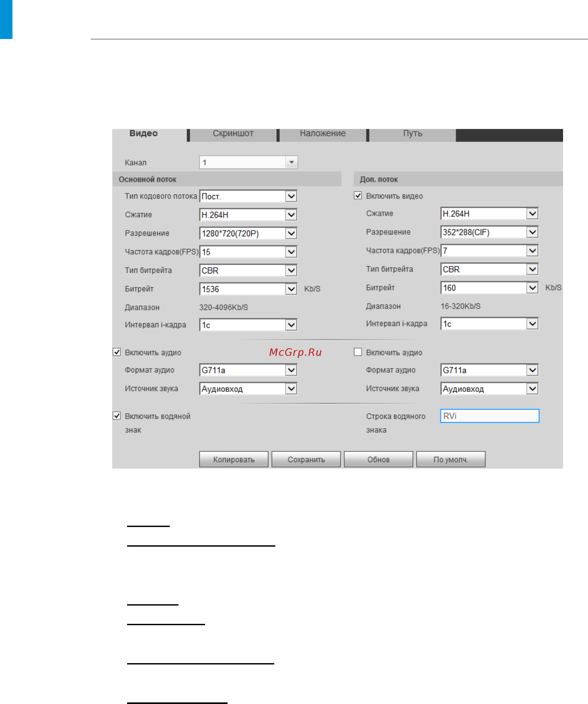Uncheck the Включить видео checkbox

[358, 196]
